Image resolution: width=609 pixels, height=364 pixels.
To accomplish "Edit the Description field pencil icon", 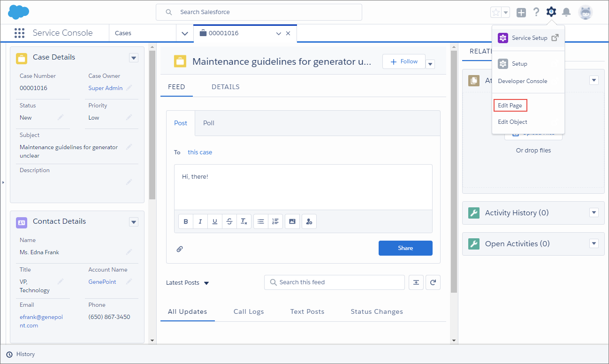I will point(129,182).
